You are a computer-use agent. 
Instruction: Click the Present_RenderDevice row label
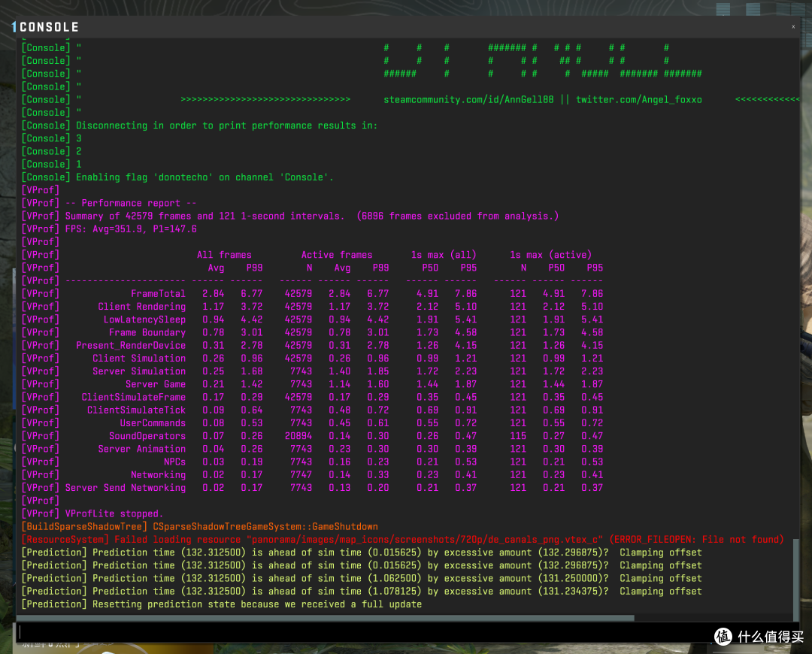coord(131,345)
